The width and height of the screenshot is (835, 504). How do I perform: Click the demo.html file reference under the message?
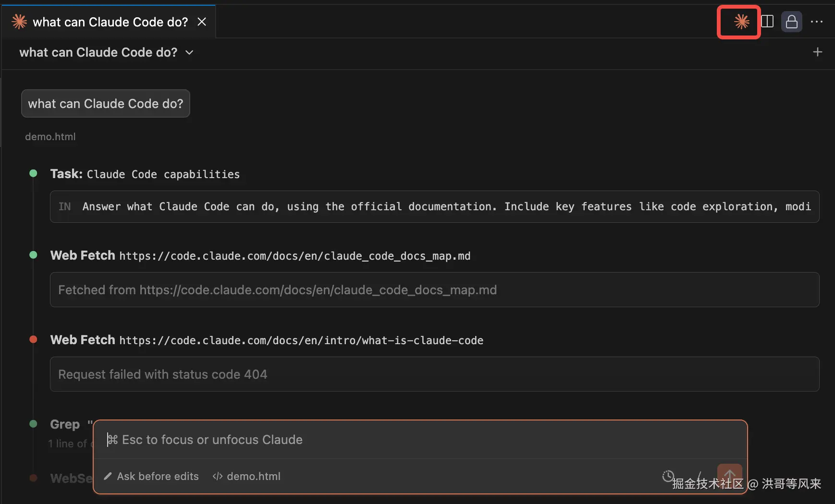click(x=50, y=137)
